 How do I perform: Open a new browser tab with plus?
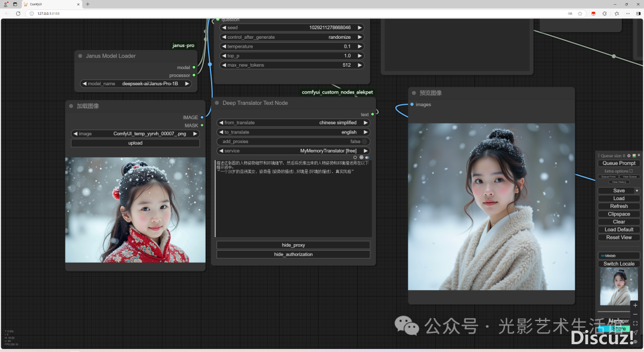88,4
